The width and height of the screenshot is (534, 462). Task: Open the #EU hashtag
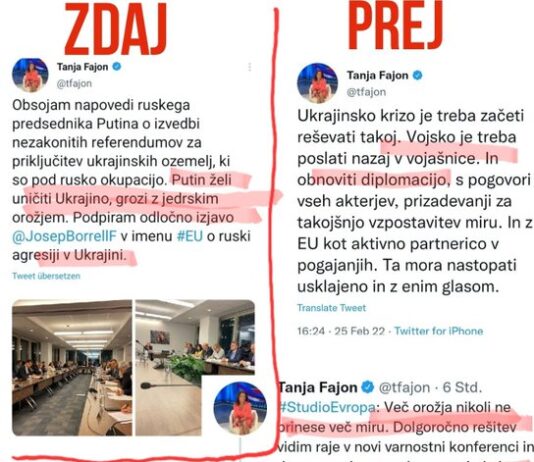click(x=190, y=236)
